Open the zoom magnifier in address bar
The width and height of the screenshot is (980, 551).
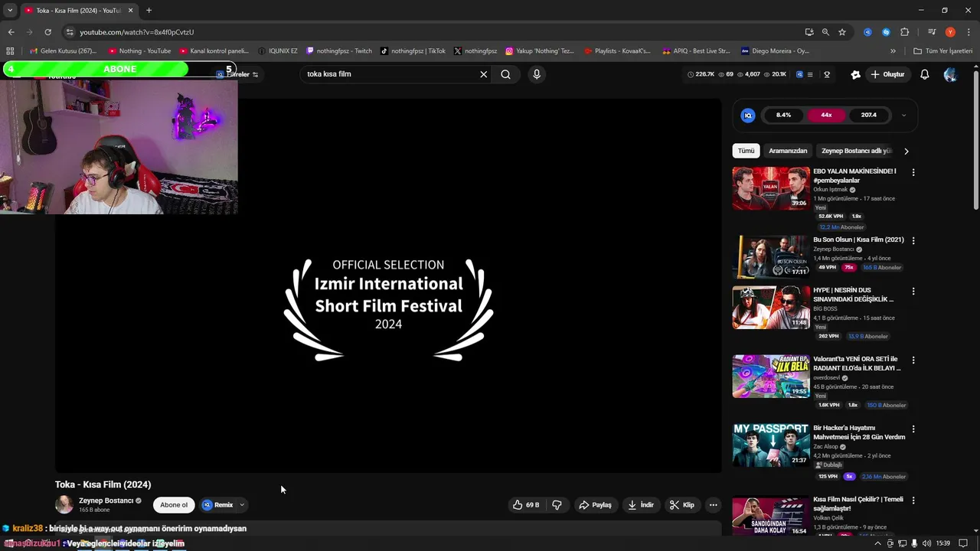(x=825, y=32)
